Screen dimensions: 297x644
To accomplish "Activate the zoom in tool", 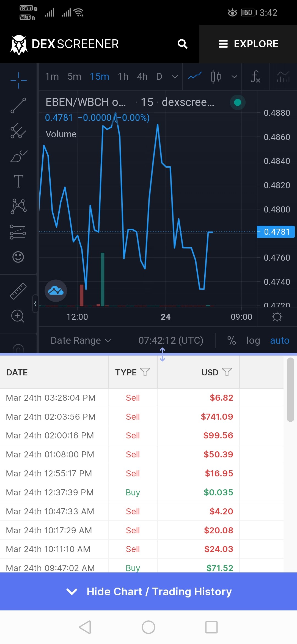I will (18, 316).
